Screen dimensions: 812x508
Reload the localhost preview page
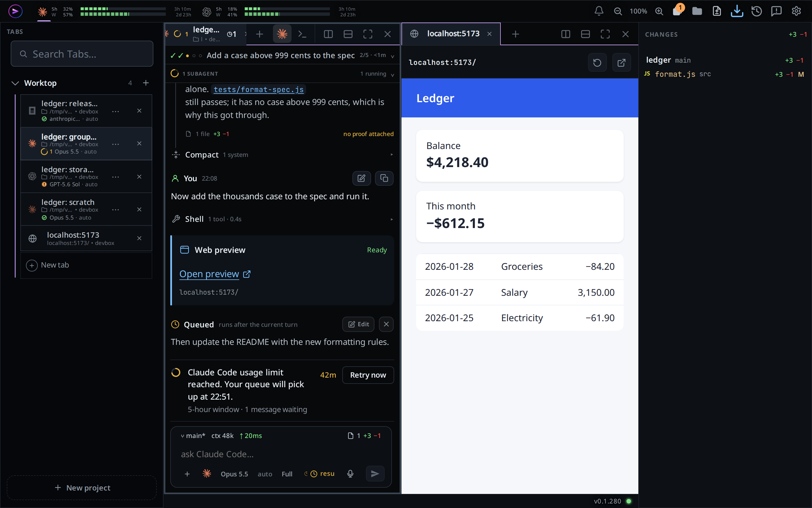click(x=597, y=62)
